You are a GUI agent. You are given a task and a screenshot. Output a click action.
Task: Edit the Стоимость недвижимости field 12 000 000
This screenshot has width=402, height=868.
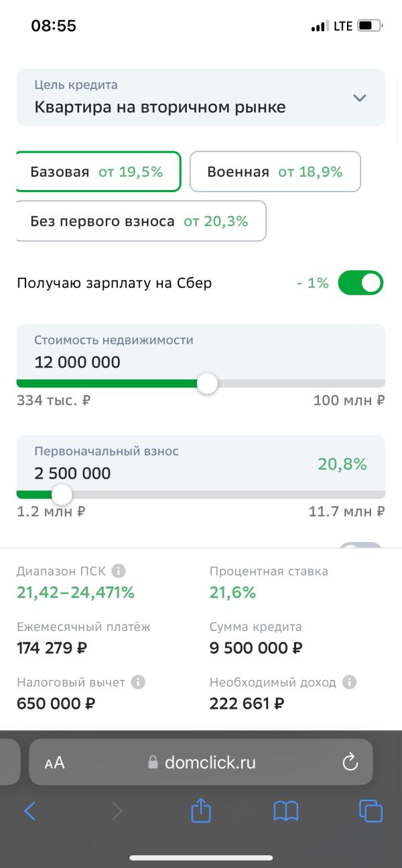coord(201,352)
